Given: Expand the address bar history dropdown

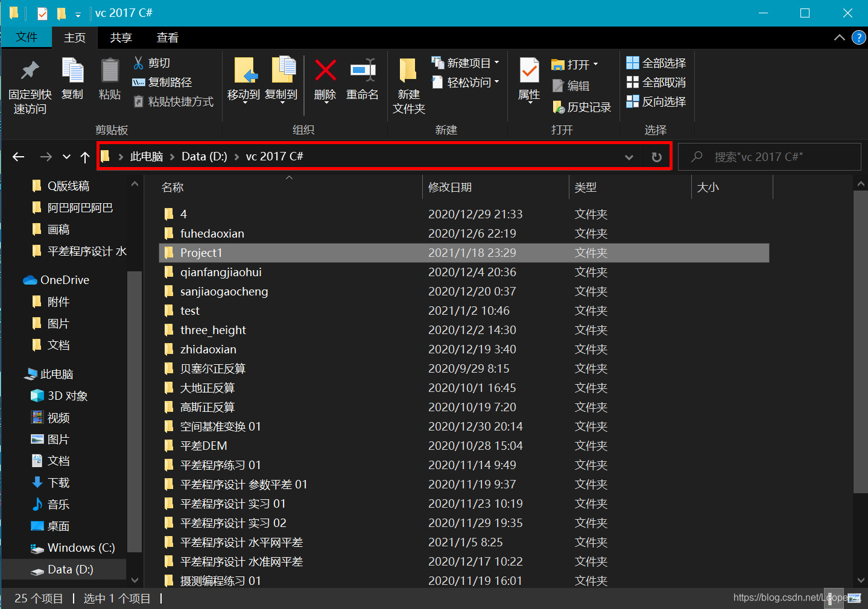Looking at the screenshot, I should (x=629, y=157).
